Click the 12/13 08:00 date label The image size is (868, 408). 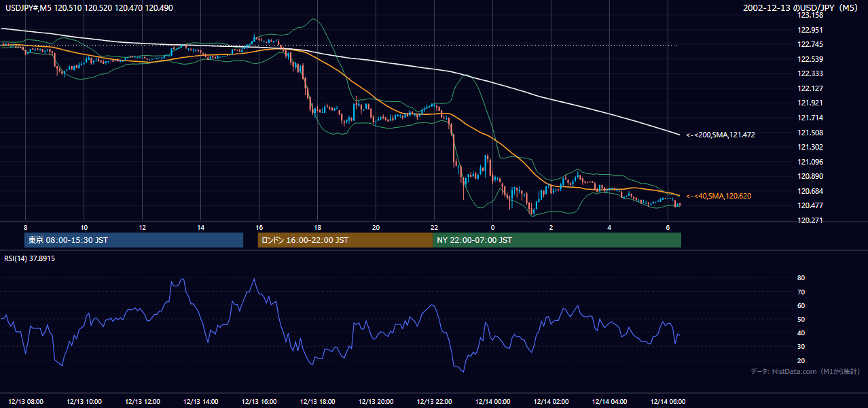26,402
